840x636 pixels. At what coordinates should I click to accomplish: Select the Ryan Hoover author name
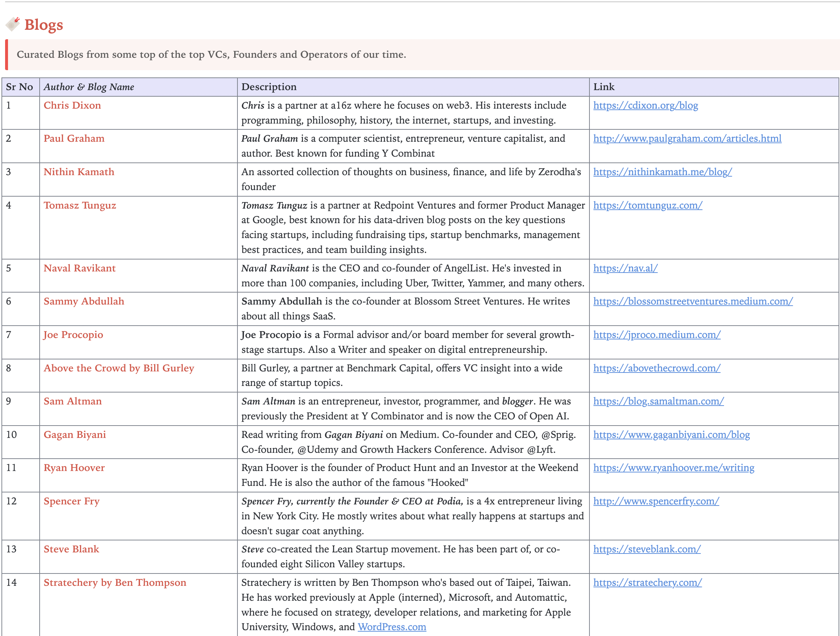point(74,467)
